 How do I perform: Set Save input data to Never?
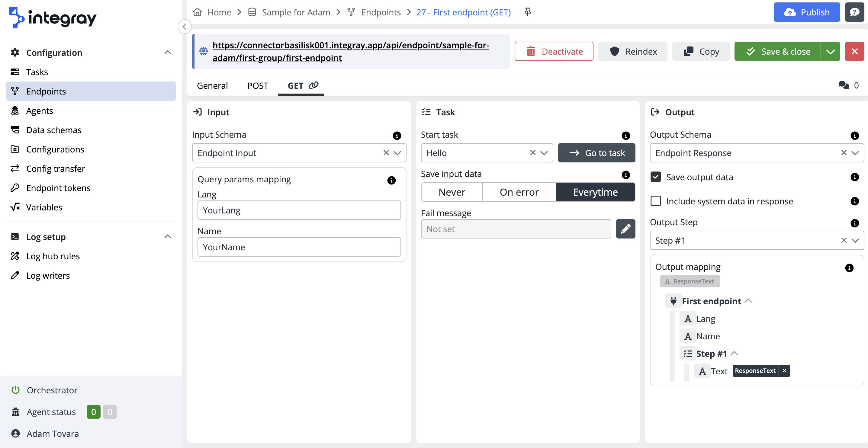[452, 192]
